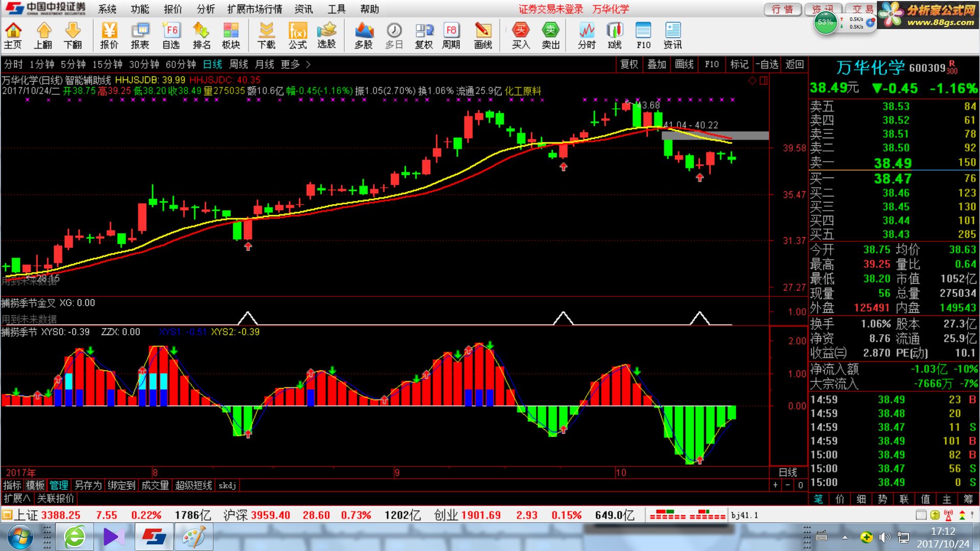Click the 下翻 page-down arrow icon
The height and width of the screenshot is (551, 980).
coord(73,36)
